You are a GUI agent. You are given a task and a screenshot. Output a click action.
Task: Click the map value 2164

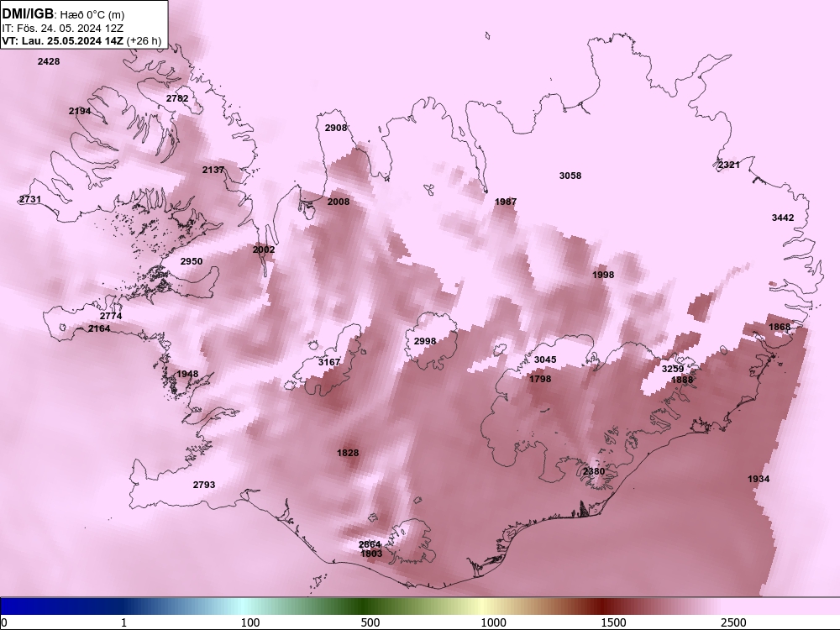[99, 329]
